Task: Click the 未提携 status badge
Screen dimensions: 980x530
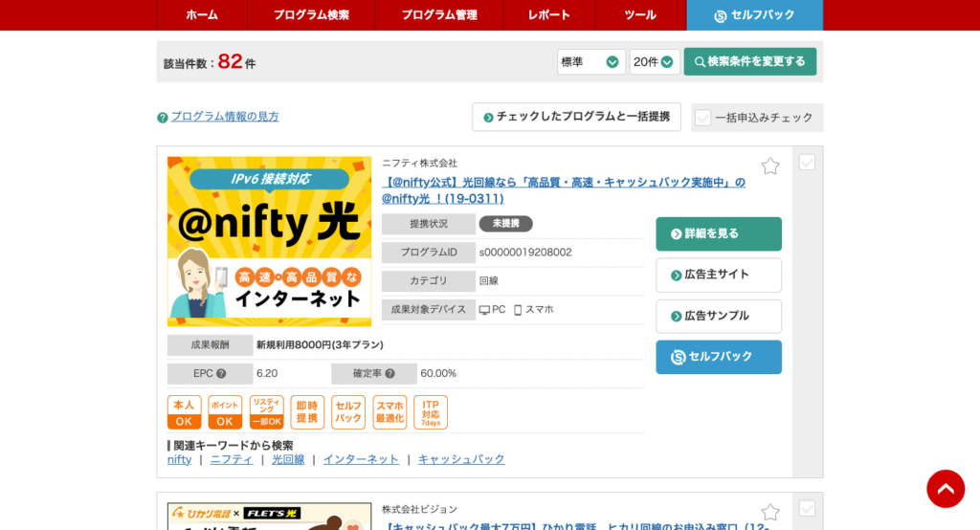Action: pyautogui.click(x=505, y=224)
